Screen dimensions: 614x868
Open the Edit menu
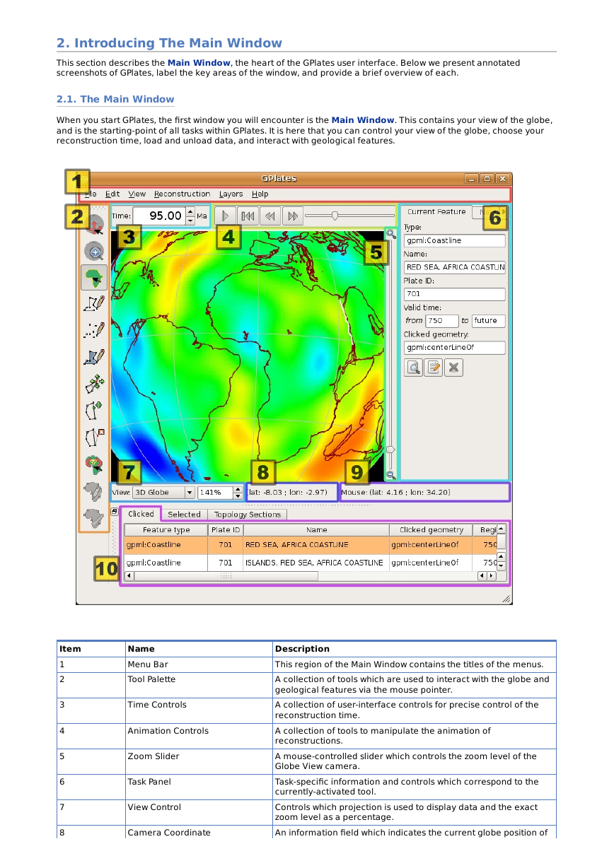(x=112, y=194)
